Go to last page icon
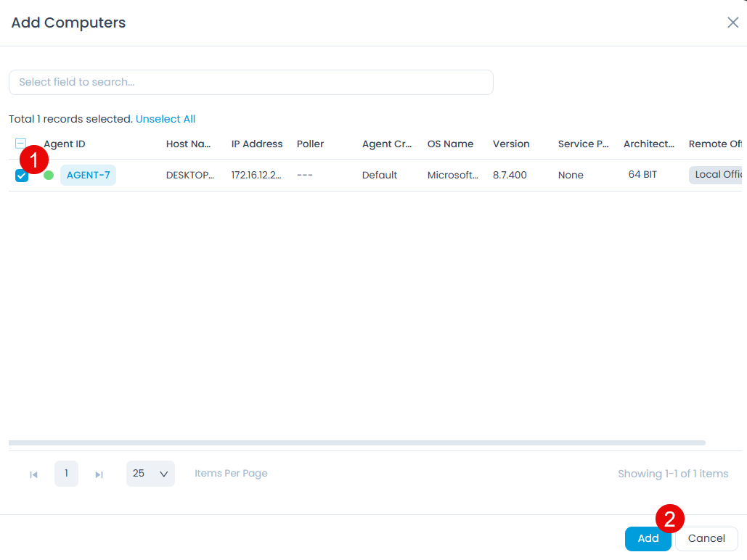This screenshot has height=560, width=747. point(99,474)
